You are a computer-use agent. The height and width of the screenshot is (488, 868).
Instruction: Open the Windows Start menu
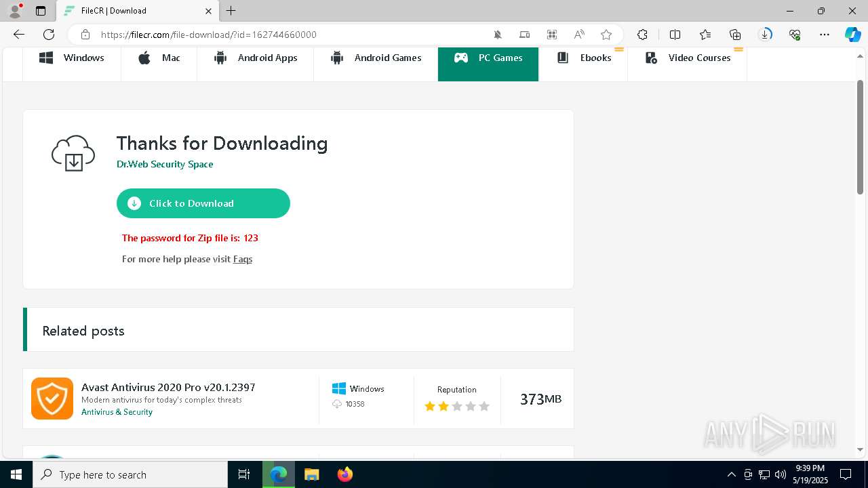(16, 474)
